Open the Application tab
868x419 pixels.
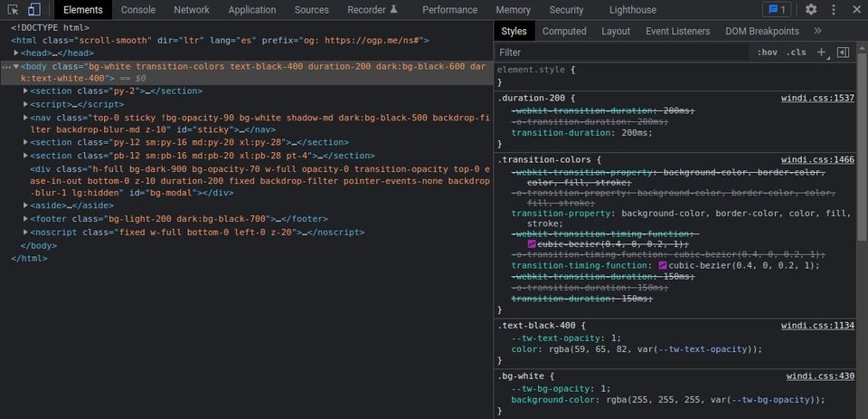(x=252, y=10)
